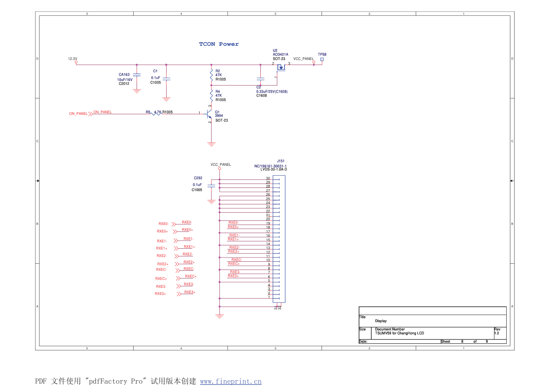
Task: Select the C2 0.33uF capacitor symbol
Action: pos(260,79)
